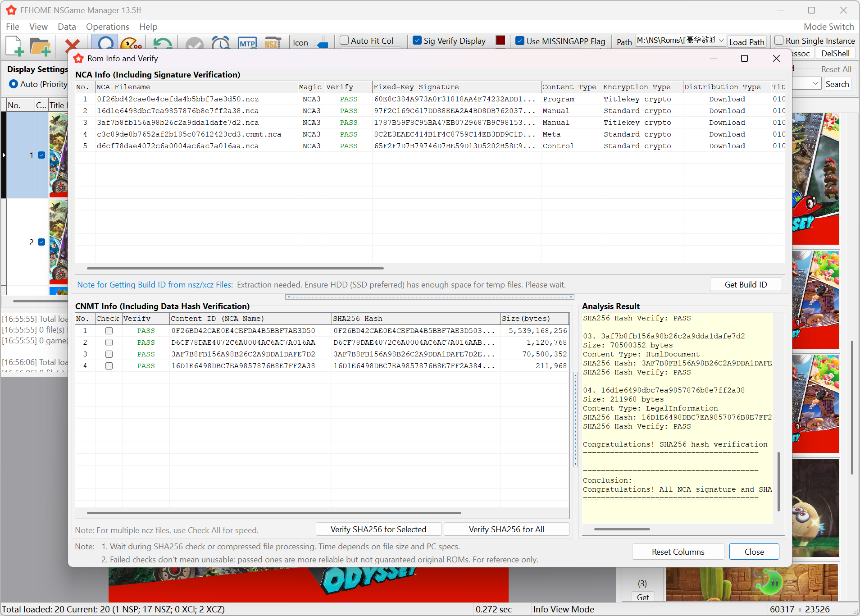Open the dropdown next to the Search button
The image size is (860, 616).
coord(815,84)
